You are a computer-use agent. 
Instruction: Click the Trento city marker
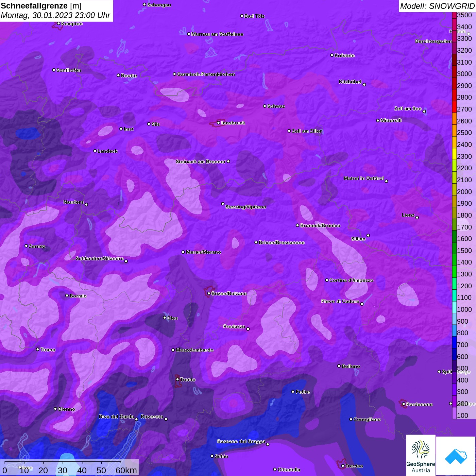[177, 379]
